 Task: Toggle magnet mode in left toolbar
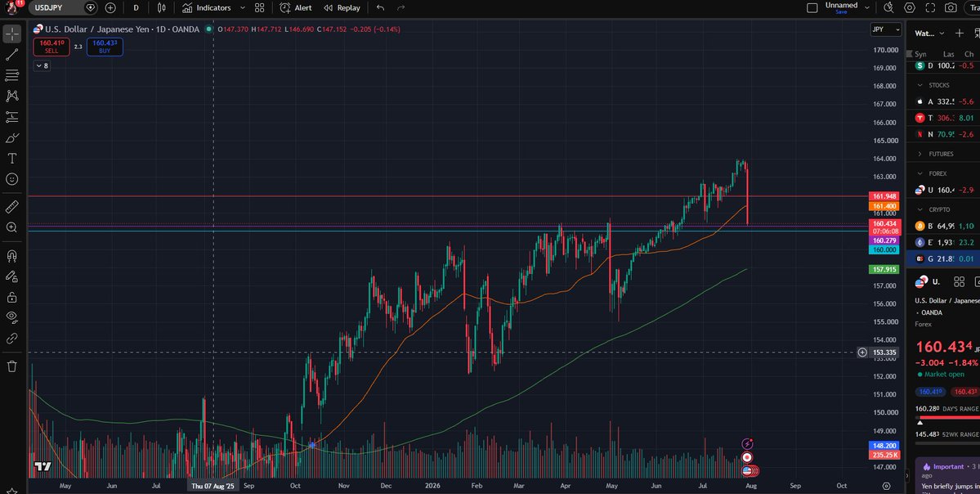tap(12, 256)
